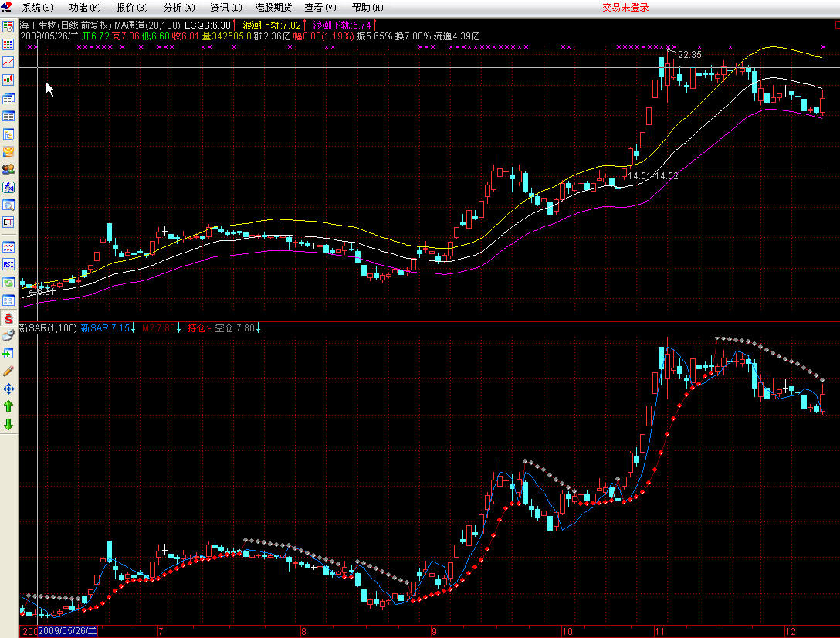Click month 12 marker on time axis
The image size is (840, 638).
pyautogui.click(x=791, y=632)
